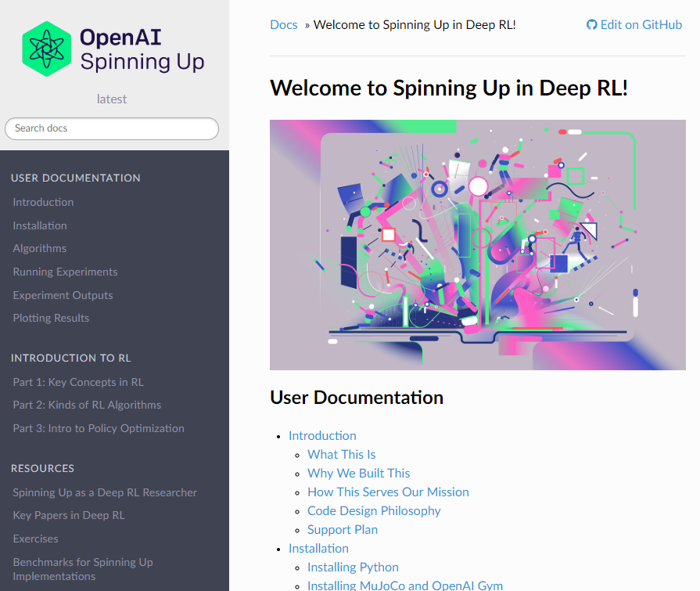Click the Welcome to Spinning Up page title

[x=449, y=88]
